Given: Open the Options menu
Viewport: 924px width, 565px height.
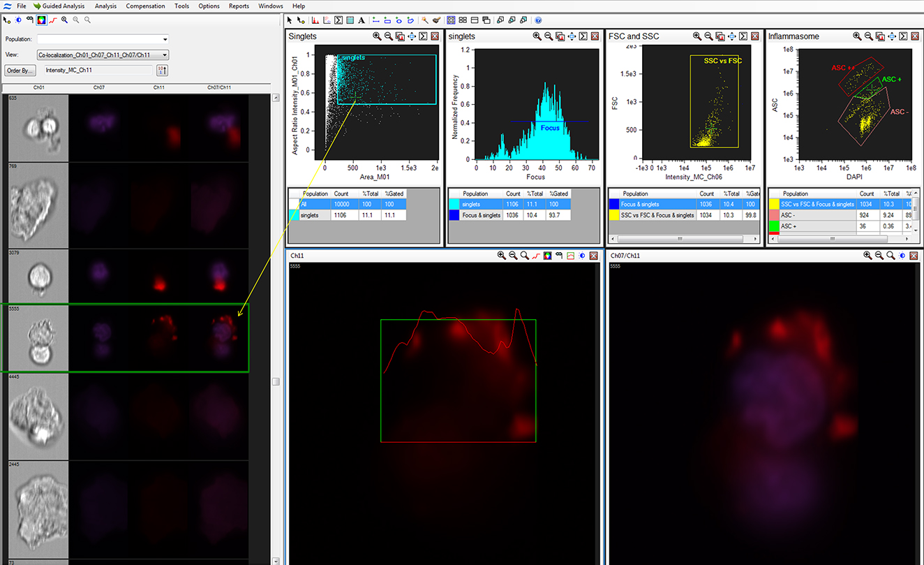Looking at the screenshot, I should point(209,6).
